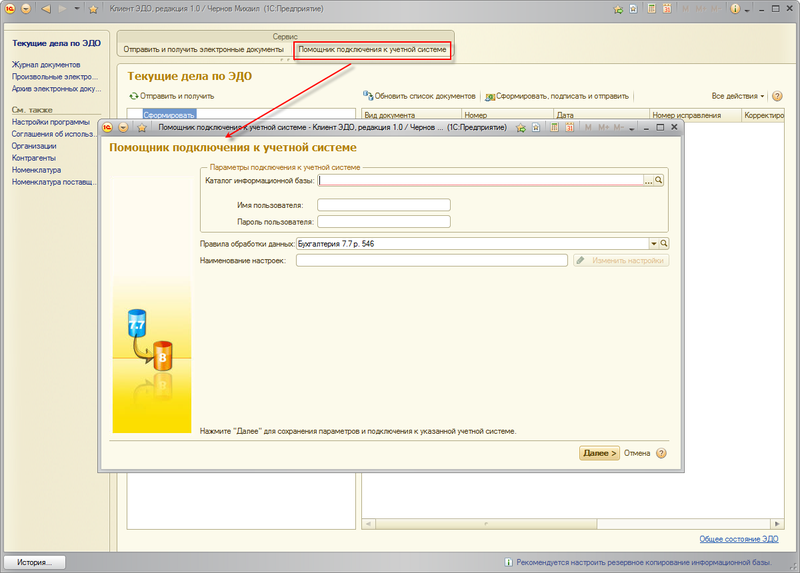The width and height of the screenshot is (800, 573).
Task: Open 'Контрагенты' sidebar link
Action: (34, 158)
